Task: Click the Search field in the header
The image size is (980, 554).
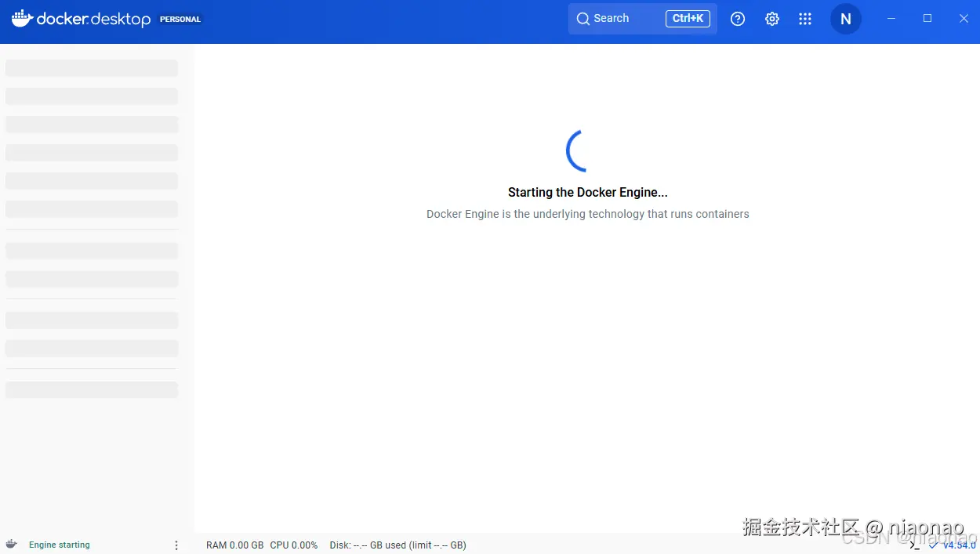Action: click(x=642, y=19)
